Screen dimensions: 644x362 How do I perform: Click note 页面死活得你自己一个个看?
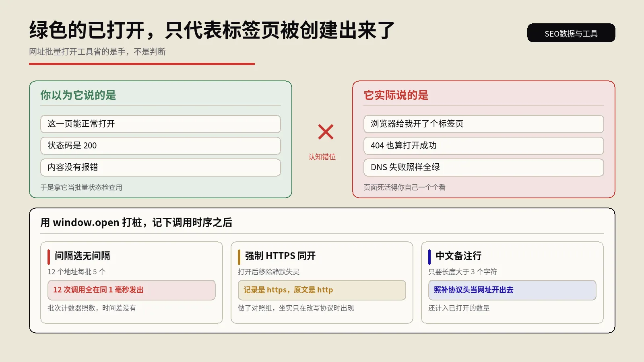405,187
